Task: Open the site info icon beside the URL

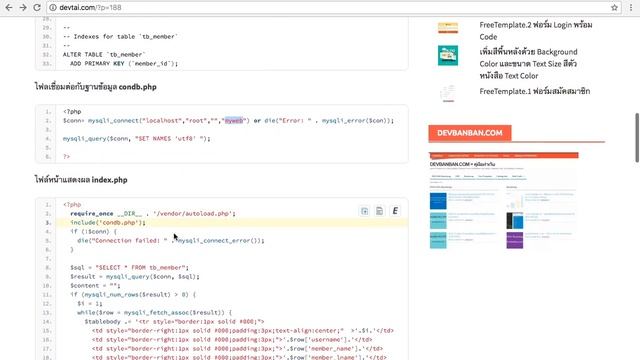Action: 53,7
